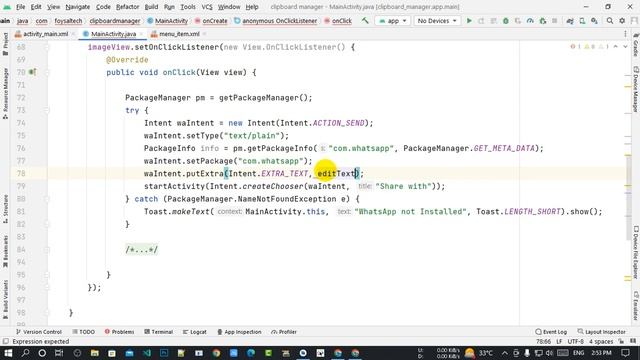Screen dimensions: 640x360
Task: Open Profiler tool window
Action: pos(284,332)
